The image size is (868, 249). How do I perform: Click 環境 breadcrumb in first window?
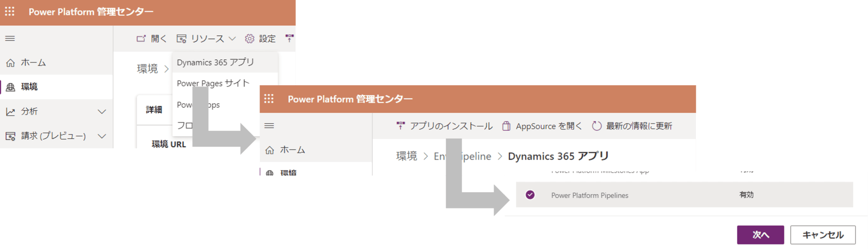tap(147, 69)
